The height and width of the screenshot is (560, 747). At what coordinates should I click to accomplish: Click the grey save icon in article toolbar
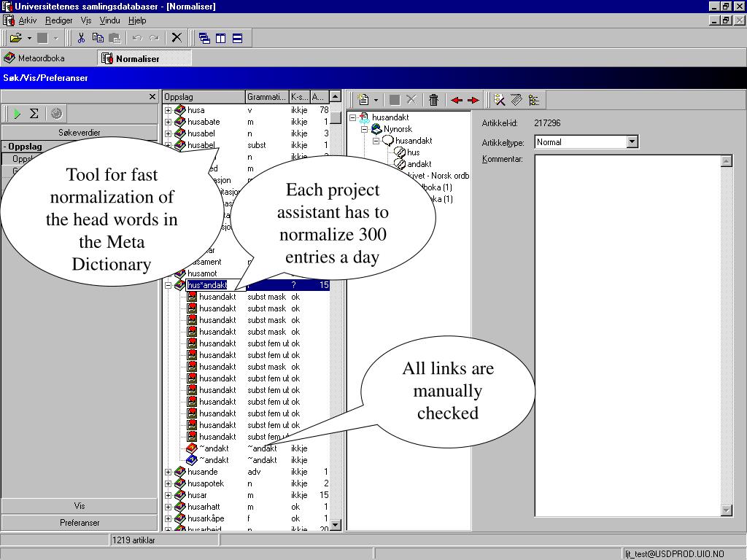(395, 100)
